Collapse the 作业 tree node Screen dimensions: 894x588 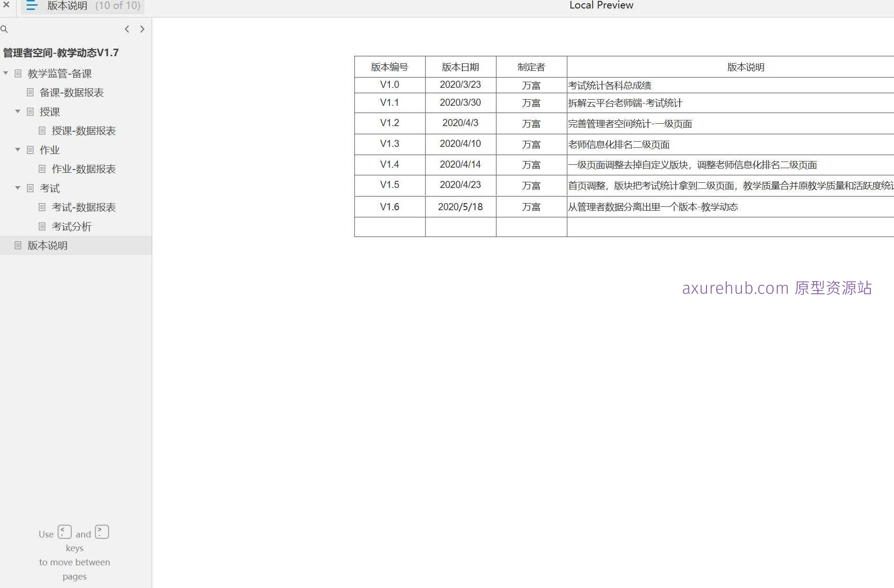coord(18,150)
